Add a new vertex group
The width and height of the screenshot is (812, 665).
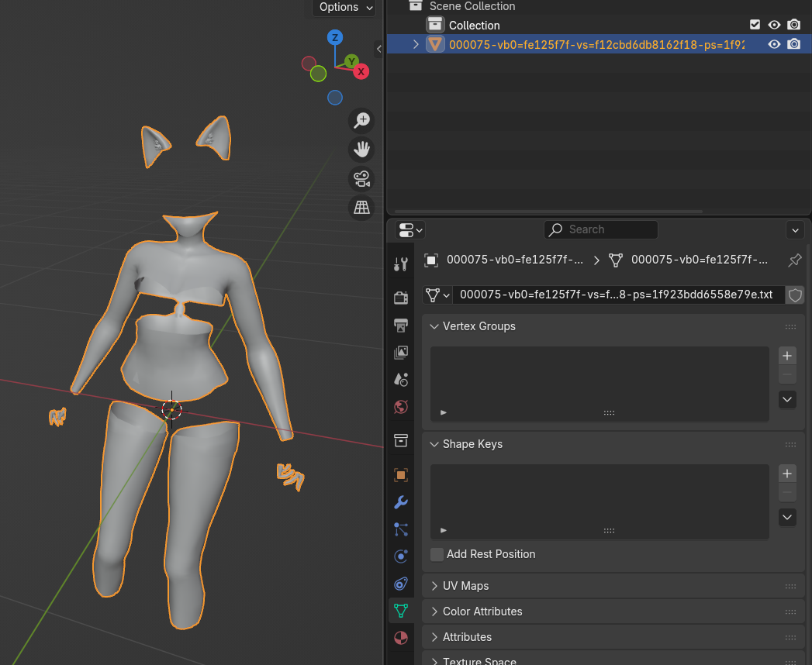tap(787, 356)
